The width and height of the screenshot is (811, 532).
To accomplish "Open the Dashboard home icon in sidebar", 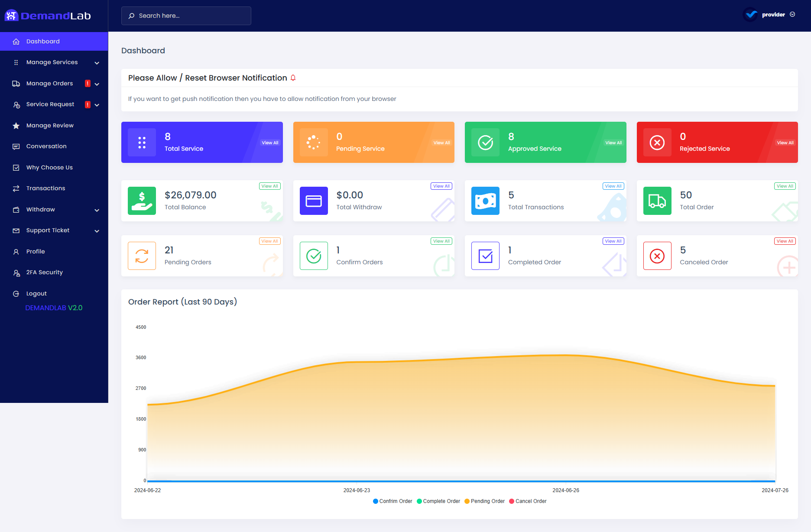I will pos(16,41).
